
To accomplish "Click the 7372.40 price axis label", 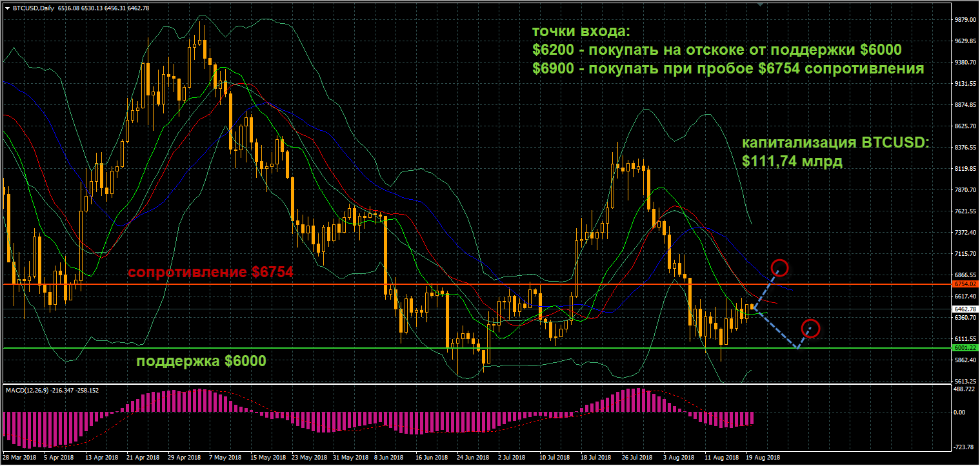I will click(x=966, y=233).
